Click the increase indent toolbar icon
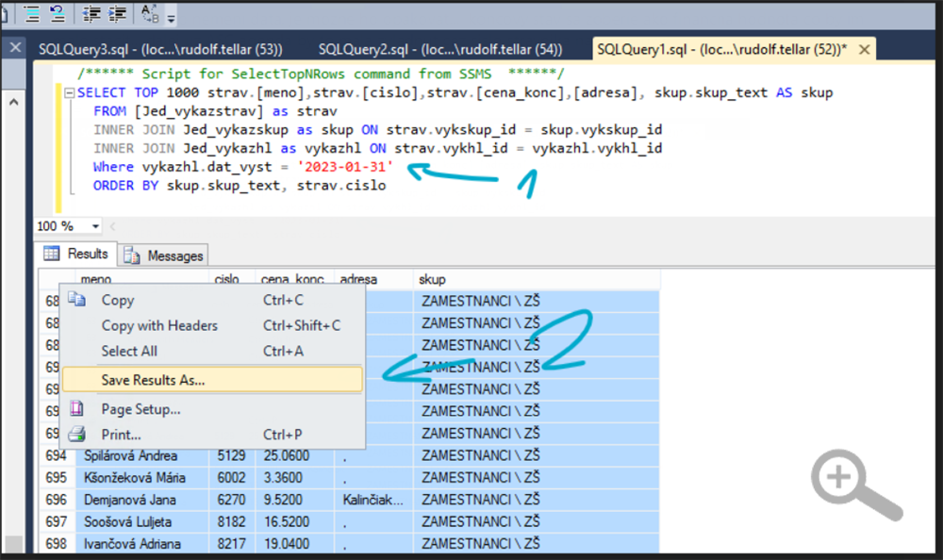The width and height of the screenshot is (943, 560). point(117,13)
